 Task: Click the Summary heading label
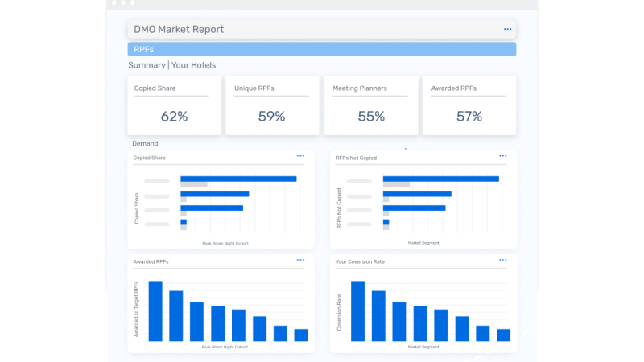pos(146,65)
